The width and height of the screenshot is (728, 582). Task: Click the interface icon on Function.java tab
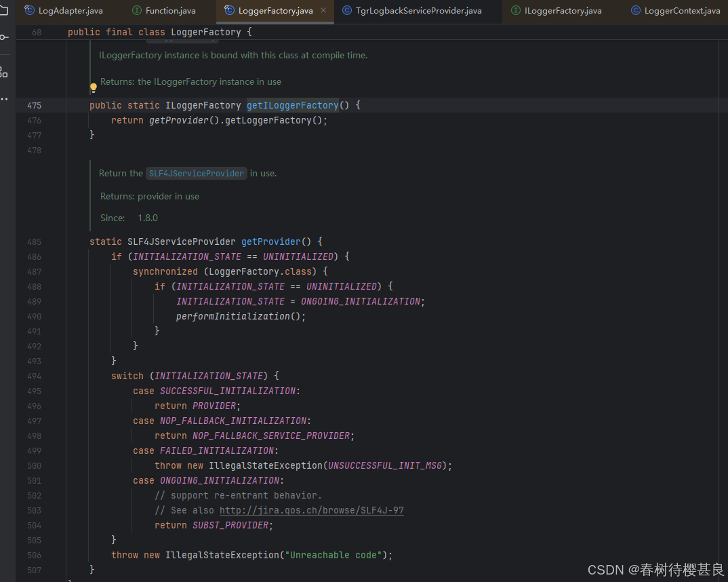pos(136,10)
